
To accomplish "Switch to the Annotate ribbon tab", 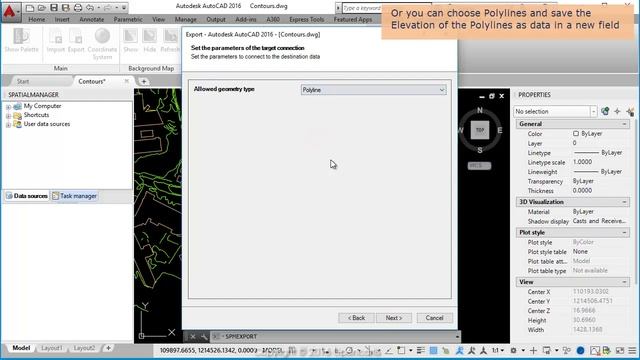I will point(91,19).
